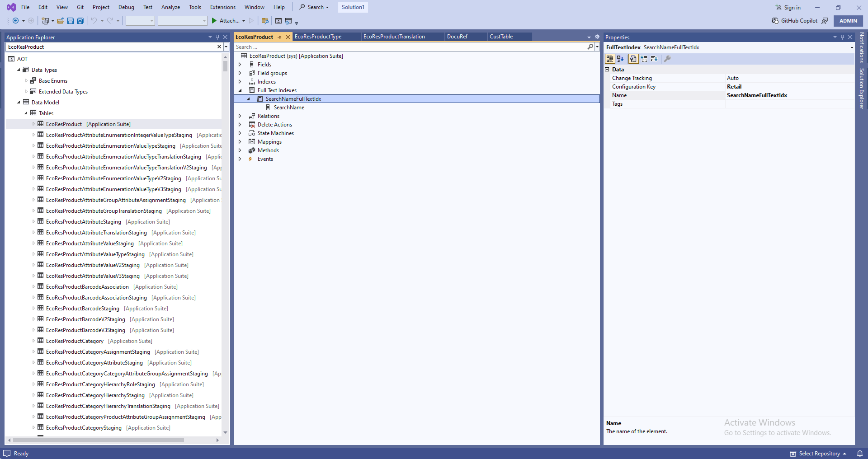
Task: Clear the EcoResProduct filter with X
Action: (219, 47)
